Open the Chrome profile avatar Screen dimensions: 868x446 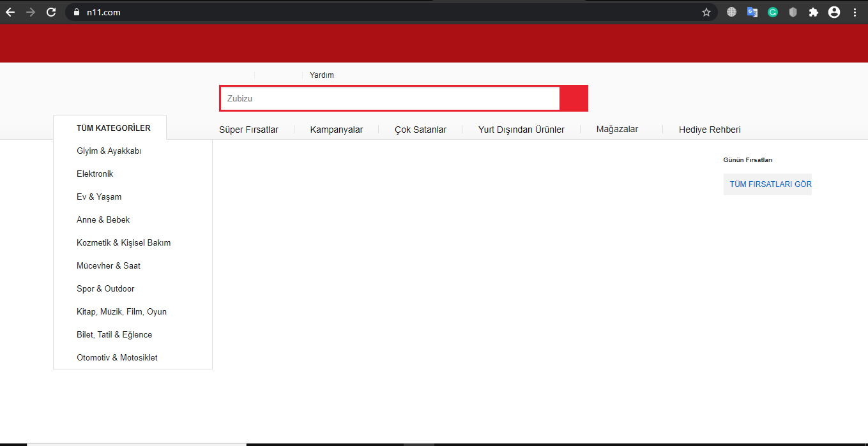tap(834, 12)
